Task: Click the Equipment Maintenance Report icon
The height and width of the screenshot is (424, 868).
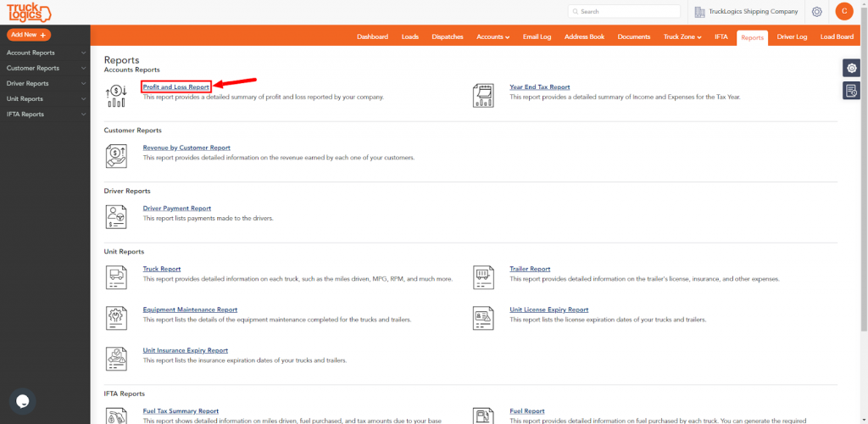Action: coord(116,318)
